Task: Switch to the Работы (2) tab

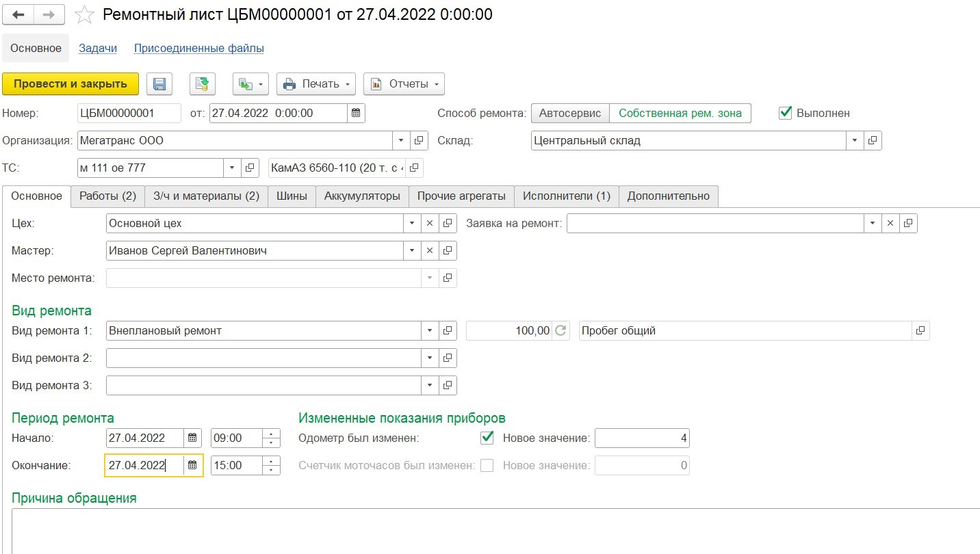Action: pos(107,196)
